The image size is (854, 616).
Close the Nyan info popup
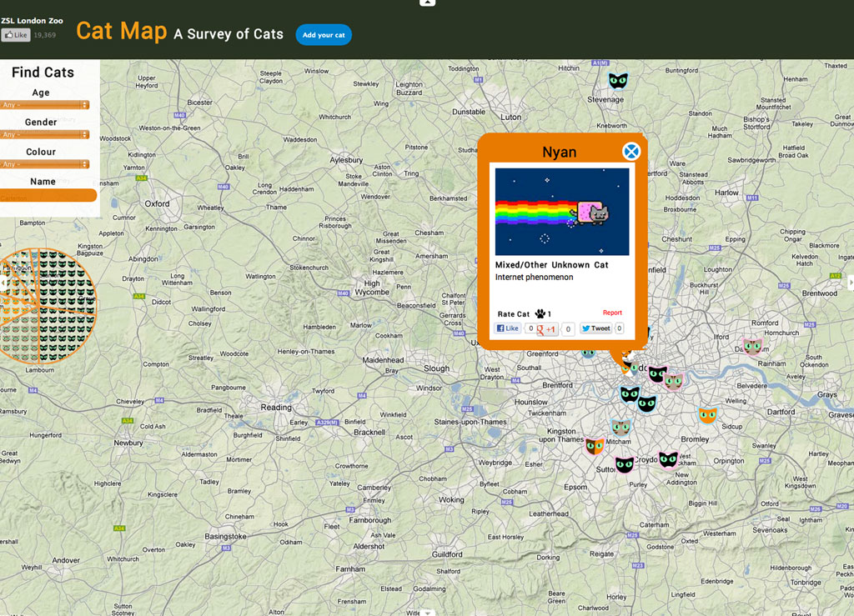[x=631, y=151]
